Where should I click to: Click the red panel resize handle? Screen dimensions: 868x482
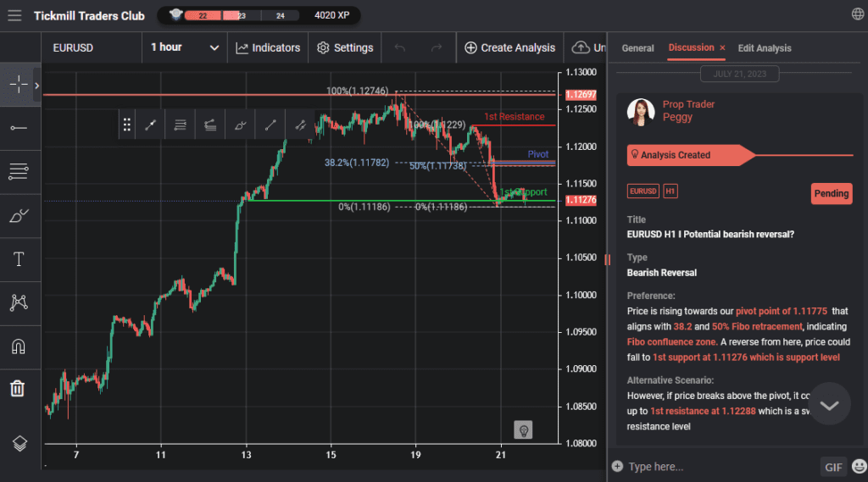[x=607, y=259]
